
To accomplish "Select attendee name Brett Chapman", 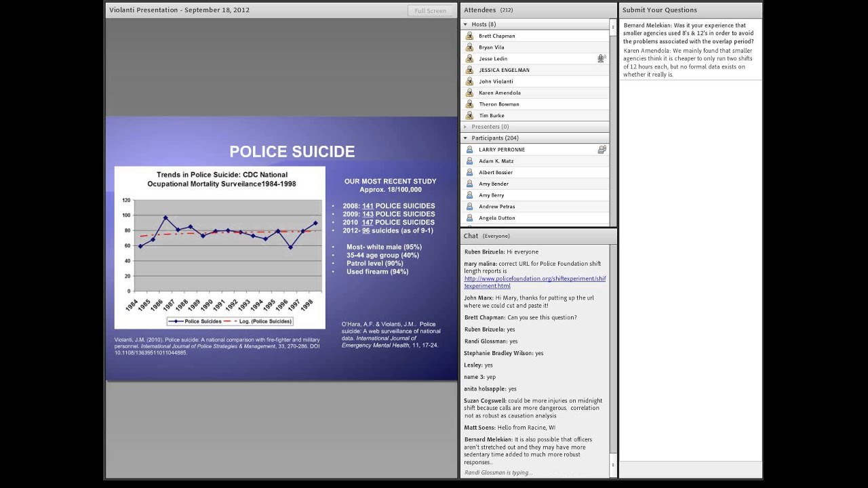I will (497, 36).
